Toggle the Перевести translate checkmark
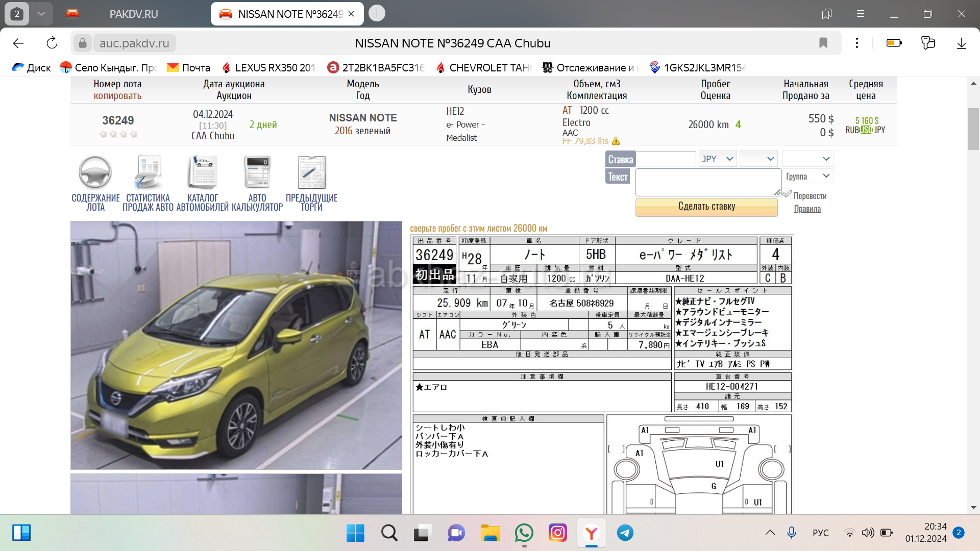This screenshot has height=551, width=980. point(787,194)
